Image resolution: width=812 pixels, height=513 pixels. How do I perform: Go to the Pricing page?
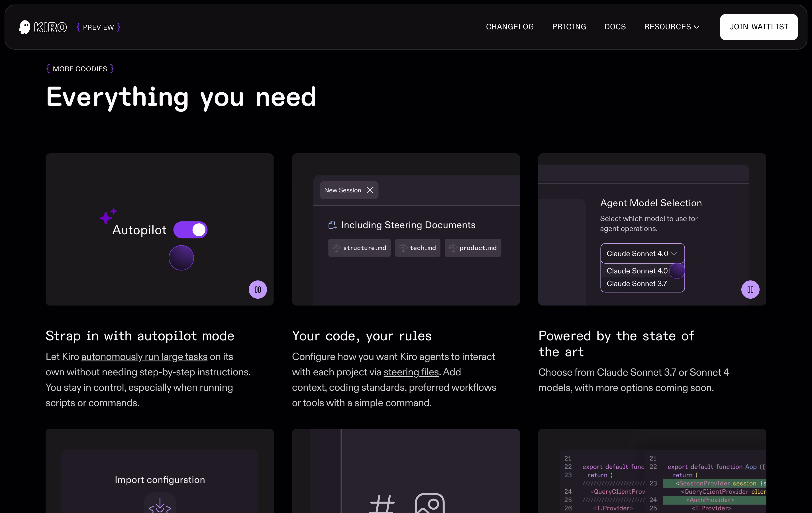[x=569, y=27]
